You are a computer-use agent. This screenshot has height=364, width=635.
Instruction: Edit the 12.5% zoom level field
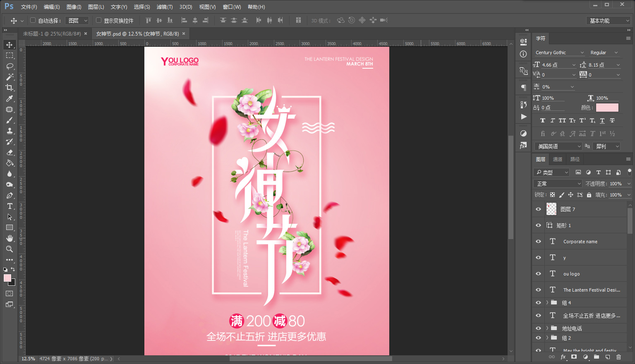(28, 359)
